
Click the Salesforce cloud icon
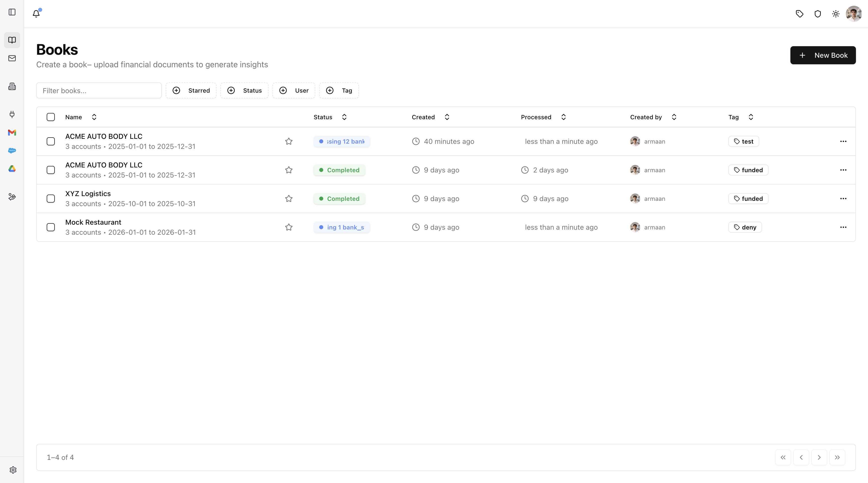(12, 151)
